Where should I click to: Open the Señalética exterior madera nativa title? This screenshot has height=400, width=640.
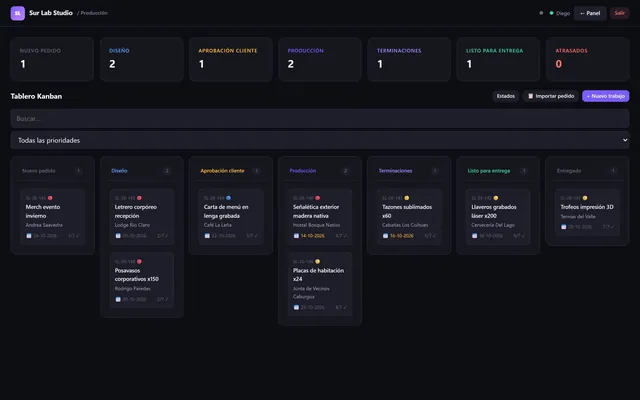coord(316,211)
